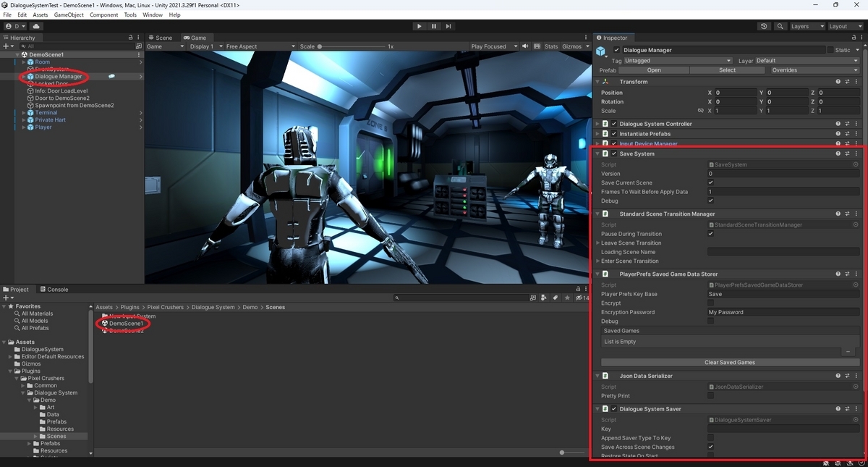The image size is (868, 467).
Task: Expand the Dialogue System Controller component
Action: 597,124
